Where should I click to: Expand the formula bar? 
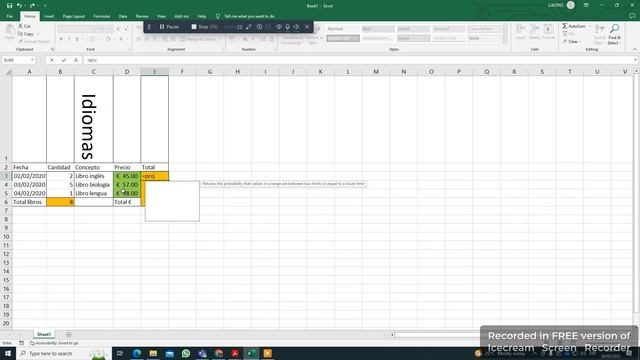636,60
